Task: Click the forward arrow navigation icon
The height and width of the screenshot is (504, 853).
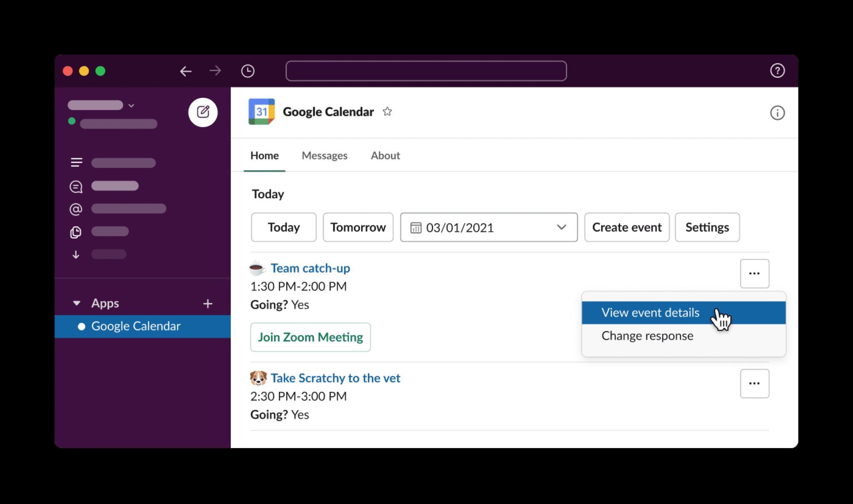Action: click(215, 71)
